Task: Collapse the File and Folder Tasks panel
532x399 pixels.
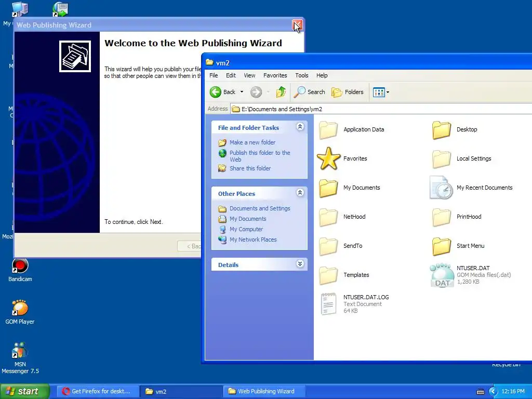Action: click(x=300, y=127)
